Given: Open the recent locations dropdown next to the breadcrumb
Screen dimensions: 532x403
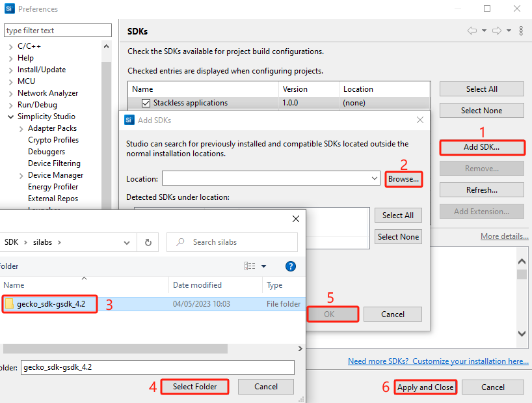Looking at the screenshot, I should pyautogui.click(x=127, y=242).
